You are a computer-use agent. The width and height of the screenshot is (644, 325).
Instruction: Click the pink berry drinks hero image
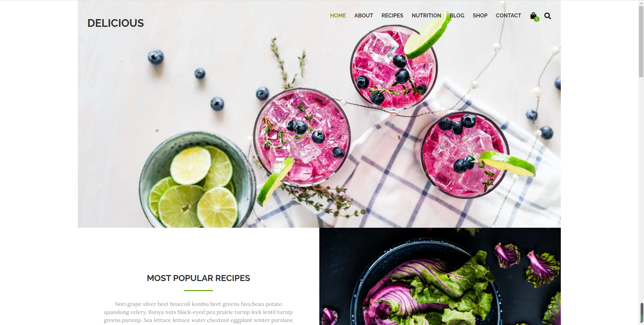click(319, 114)
